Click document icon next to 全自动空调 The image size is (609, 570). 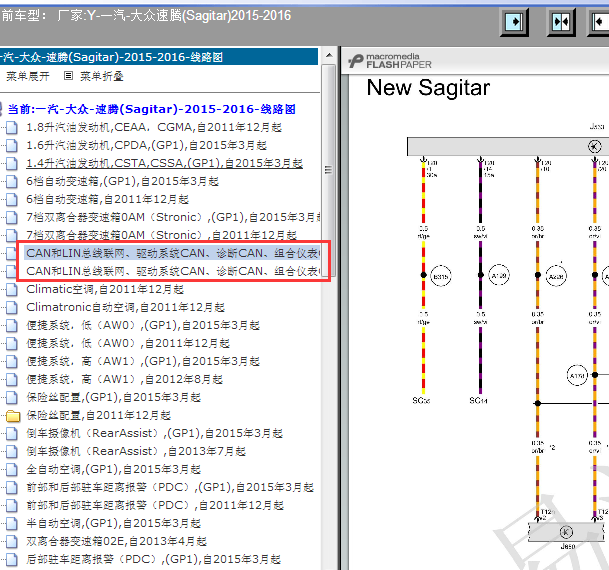pyautogui.click(x=12, y=469)
